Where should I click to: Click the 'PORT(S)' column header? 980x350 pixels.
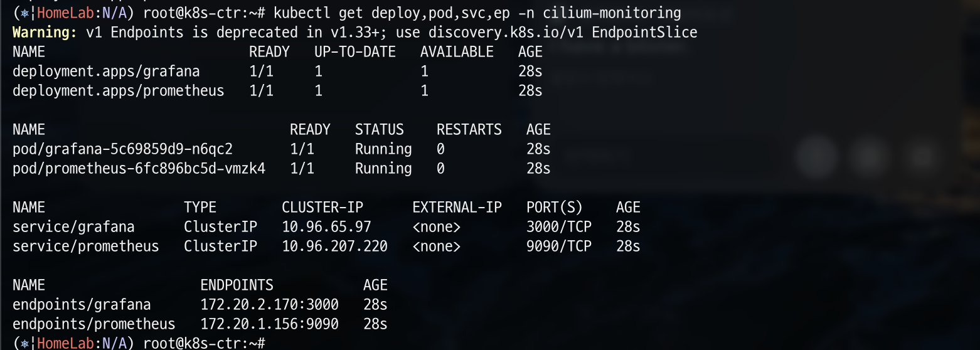[555, 207]
